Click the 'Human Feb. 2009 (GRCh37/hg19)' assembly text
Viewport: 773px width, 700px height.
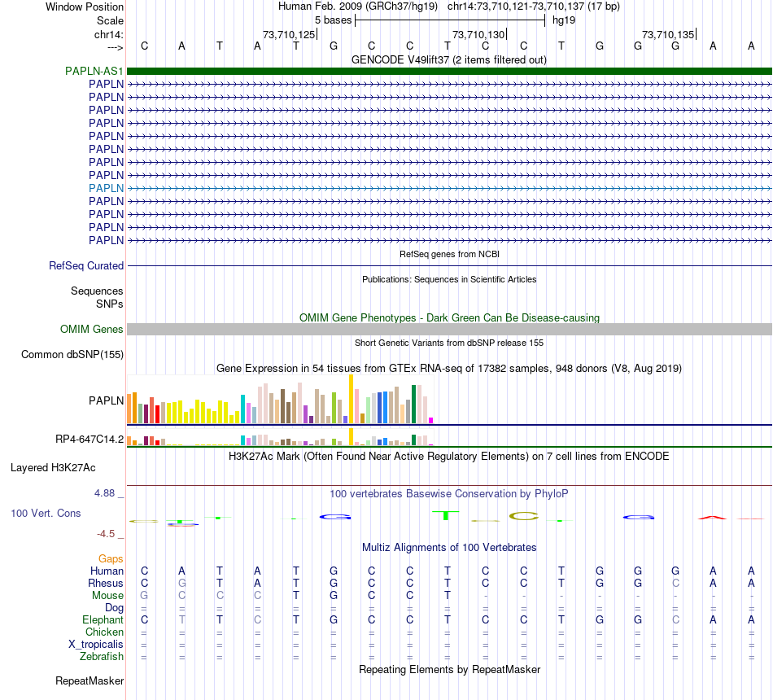click(357, 7)
